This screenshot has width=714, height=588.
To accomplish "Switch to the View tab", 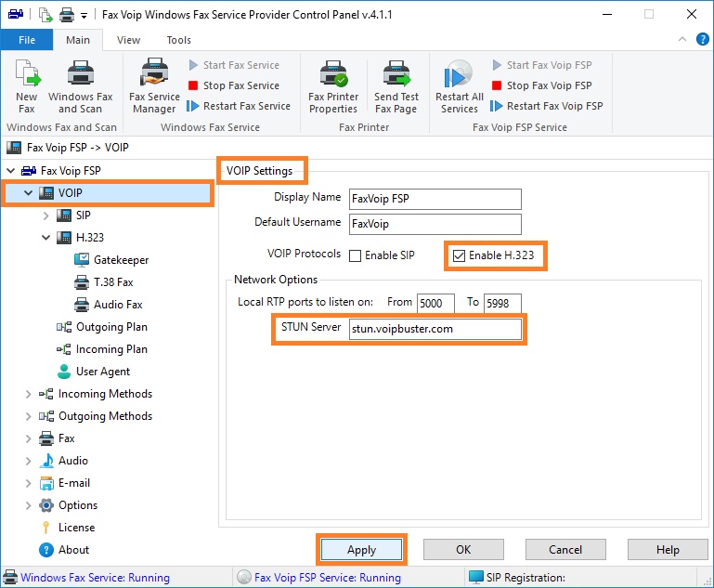I will (128, 40).
